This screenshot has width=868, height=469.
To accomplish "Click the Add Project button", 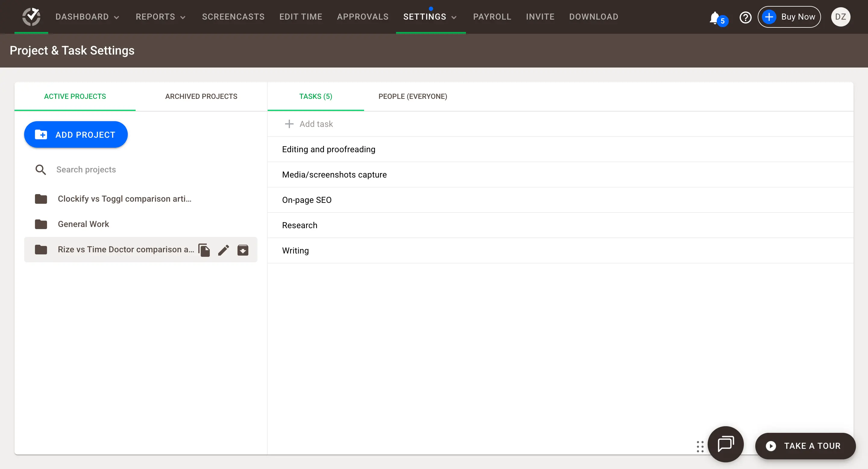I will (x=76, y=134).
